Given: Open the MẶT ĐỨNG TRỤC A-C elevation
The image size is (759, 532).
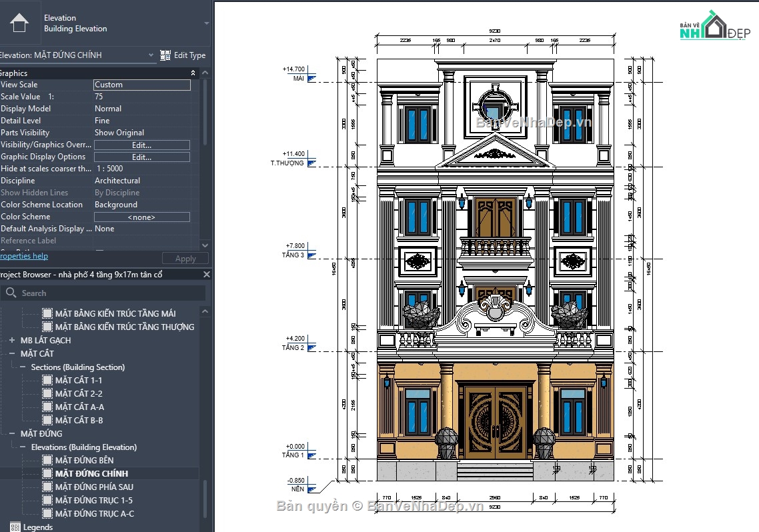Looking at the screenshot, I should click(x=95, y=513).
